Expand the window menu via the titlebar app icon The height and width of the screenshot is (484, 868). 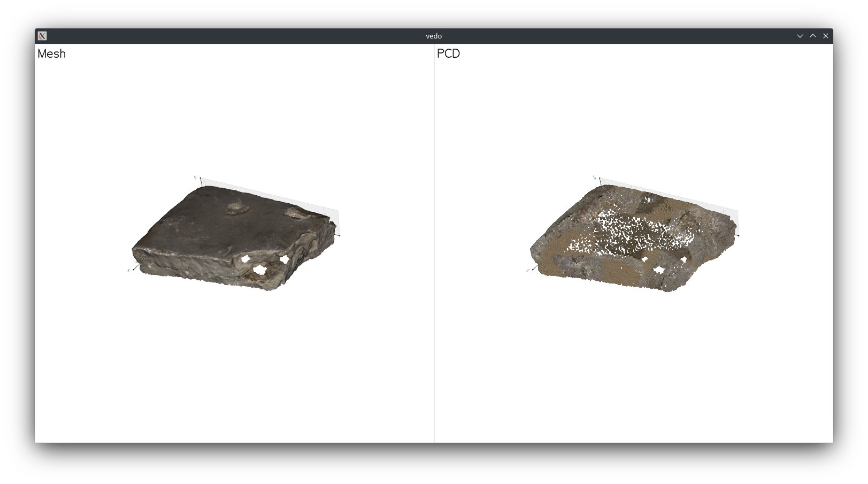point(43,36)
